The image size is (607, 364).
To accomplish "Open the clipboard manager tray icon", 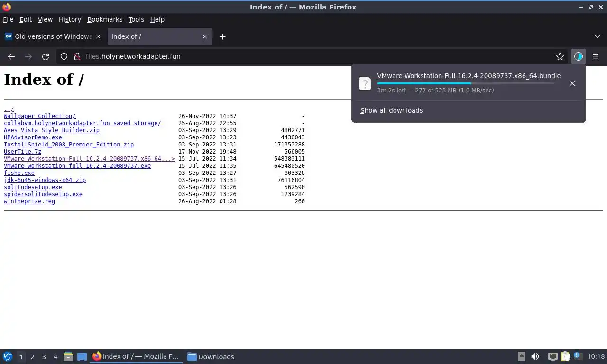I will [565, 356].
